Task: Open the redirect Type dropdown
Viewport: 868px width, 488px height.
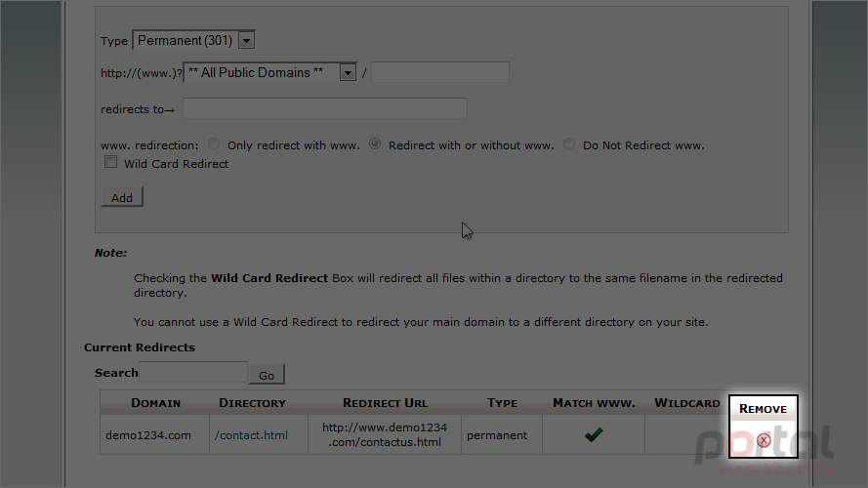Action: [193, 40]
